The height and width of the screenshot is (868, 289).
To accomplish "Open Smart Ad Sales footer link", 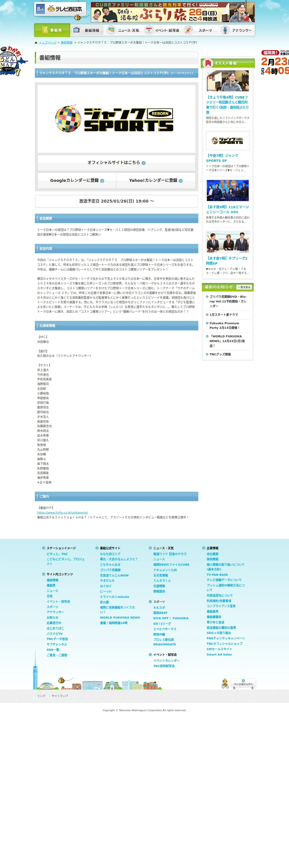I will point(219,654).
